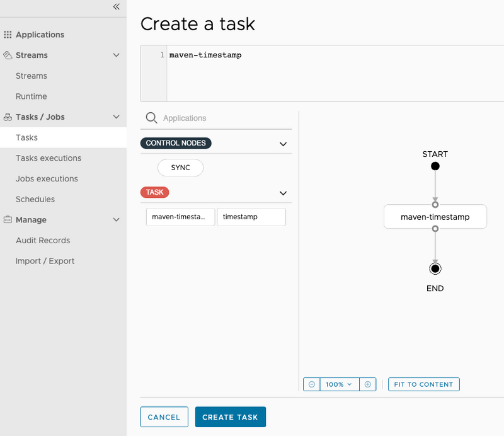Screen dimensions: 504x436
Task: Click the Applications search magnifier icon
Action: 151,118
